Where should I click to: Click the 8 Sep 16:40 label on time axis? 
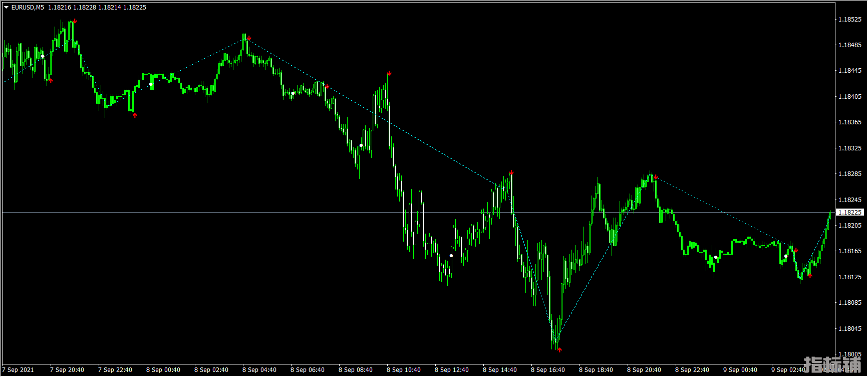pos(547,370)
